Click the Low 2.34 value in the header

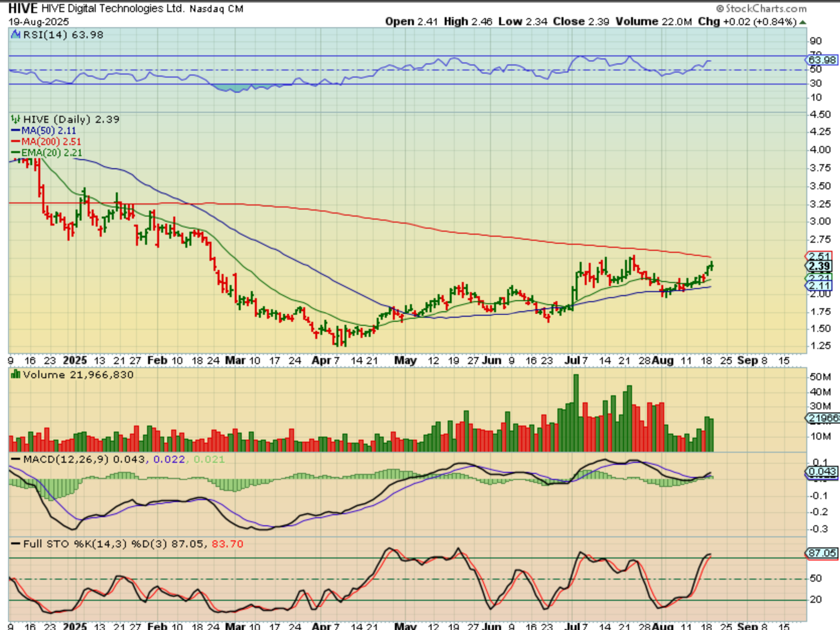[523, 22]
